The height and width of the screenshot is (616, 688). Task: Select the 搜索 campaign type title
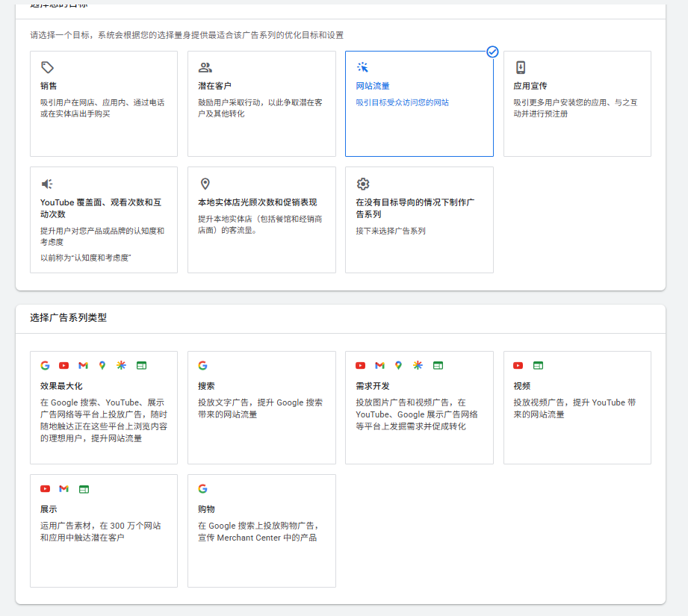point(206,386)
